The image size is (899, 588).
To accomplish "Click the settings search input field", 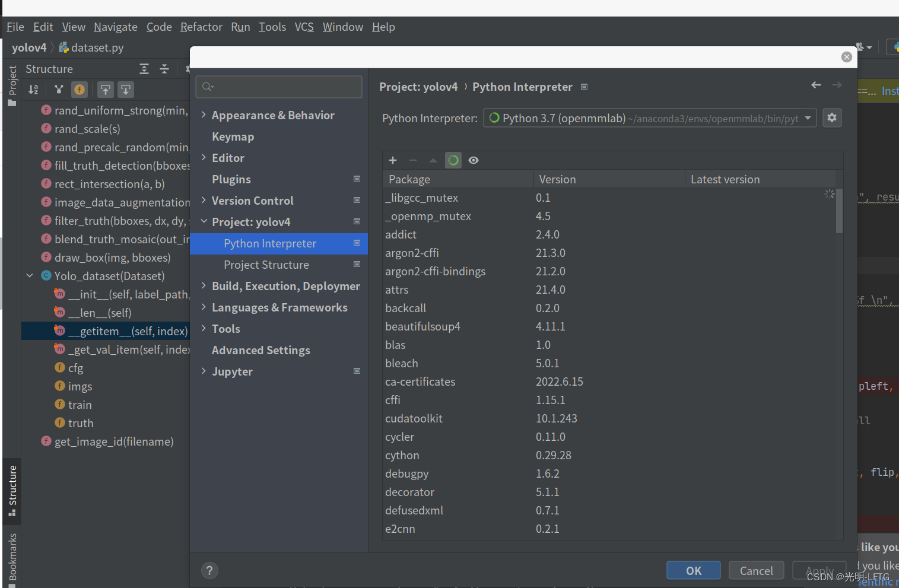I will (278, 87).
